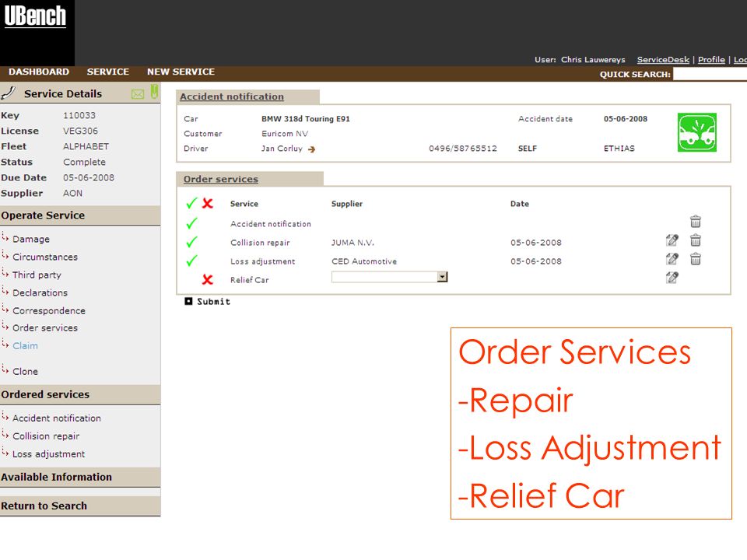
Task: Click the green checkmark in the header row
Action: [191, 203]
